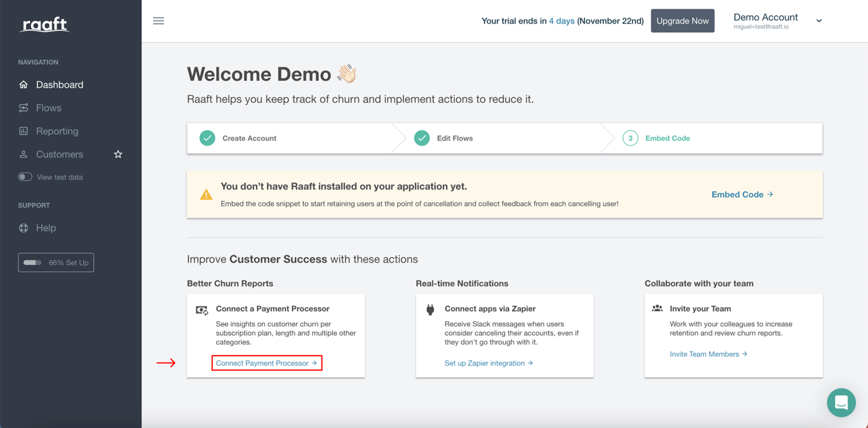This screenshot has width=868, height=428.
Task: Click the step 3 circle icon
Action: tap(630, 138)
